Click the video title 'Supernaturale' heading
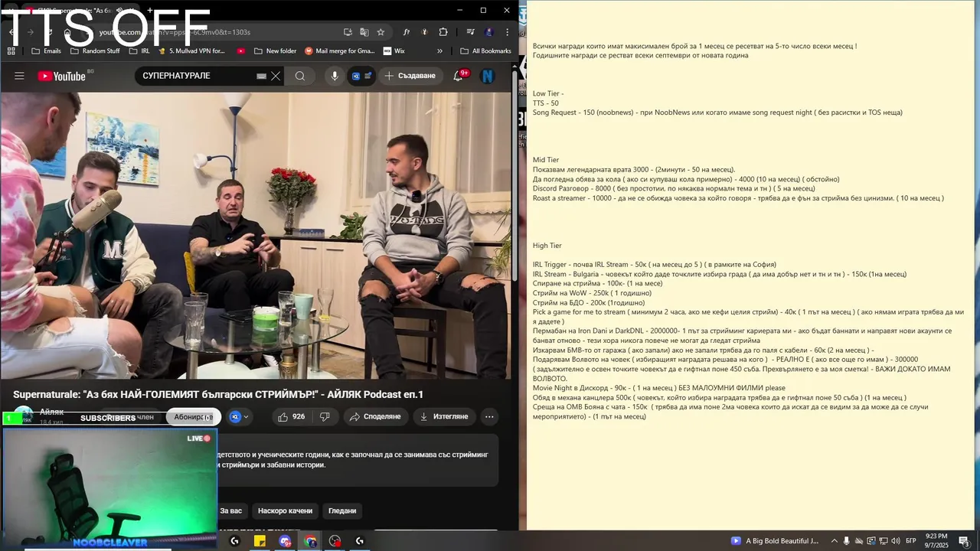 pos(218,394)
